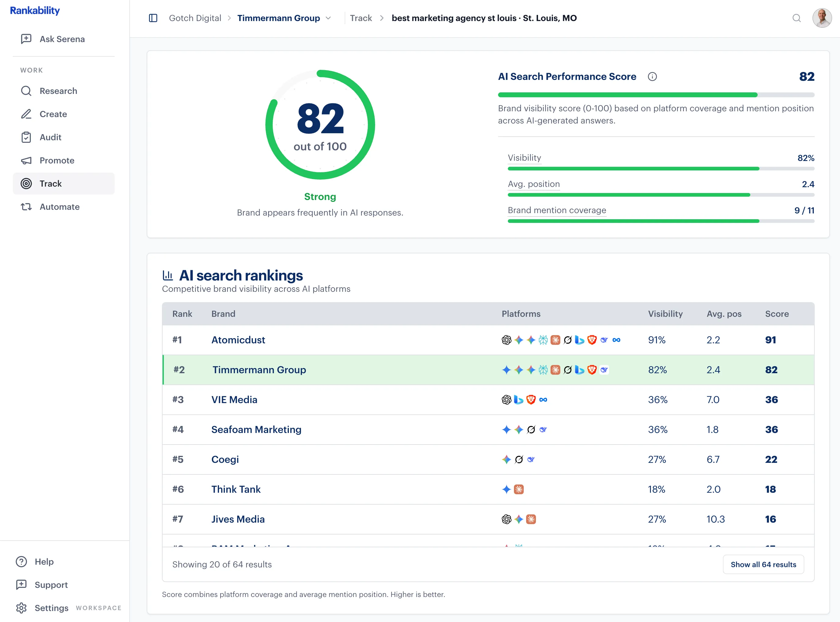
Task: Click the Grok icon in Coegi row
Action: pyautogui.click(x=519, y=459)
